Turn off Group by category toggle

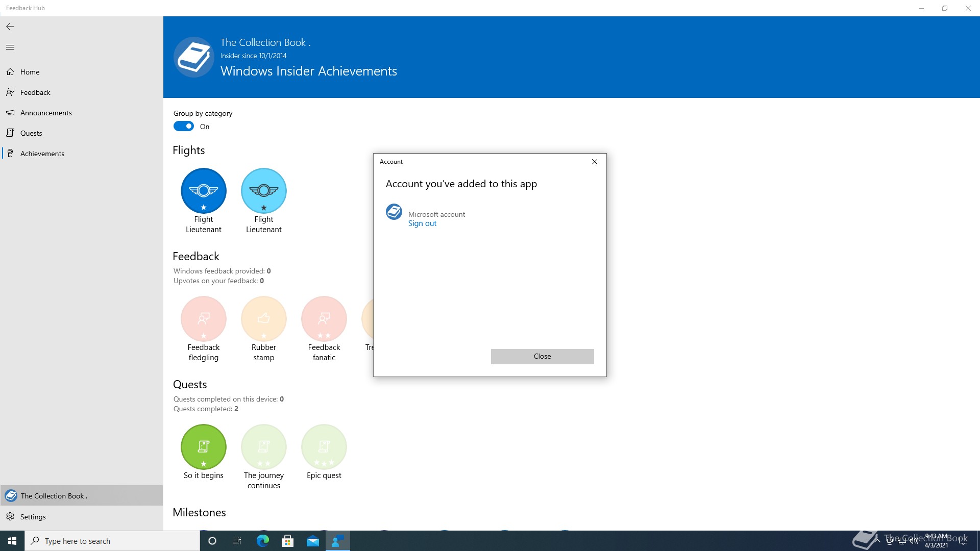184,127
